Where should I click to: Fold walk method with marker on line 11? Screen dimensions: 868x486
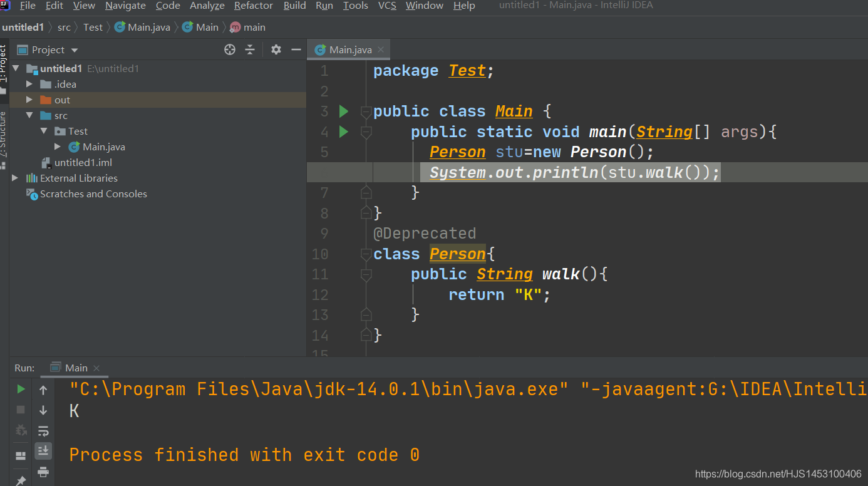click(x=366, y=275)
